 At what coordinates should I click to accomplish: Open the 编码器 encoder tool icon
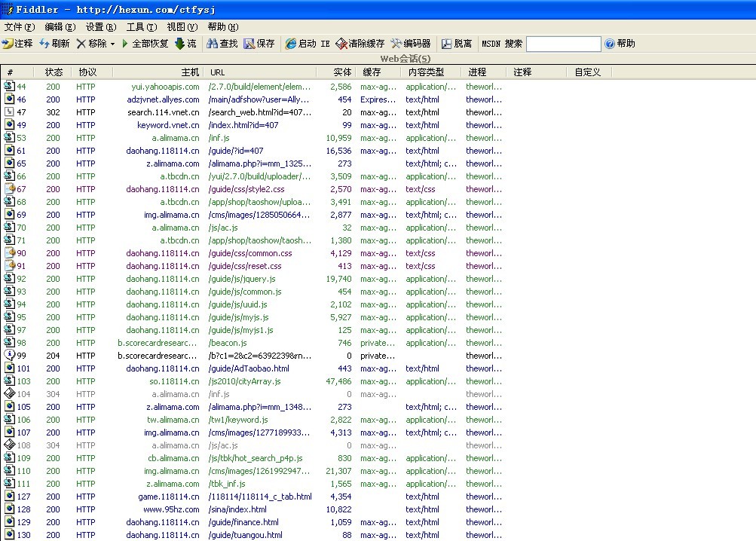[x=396, y=44]
